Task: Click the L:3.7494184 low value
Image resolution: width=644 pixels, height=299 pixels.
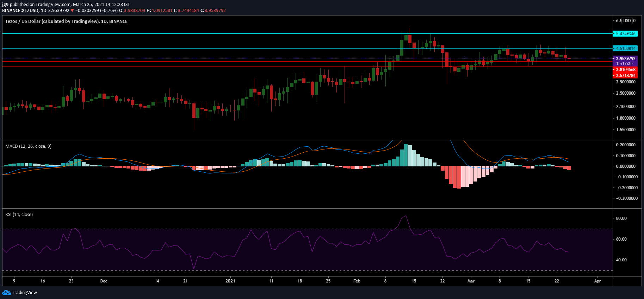Action: click(186, 11)
